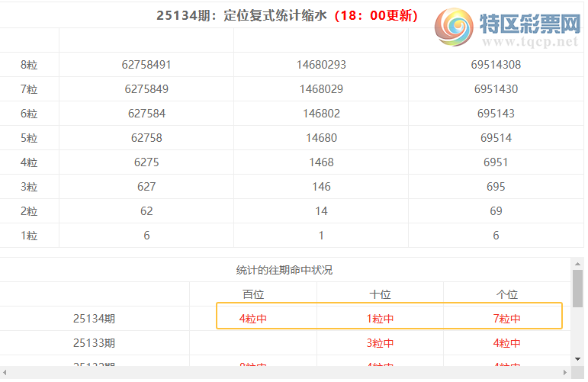Click the 7粒中 result in 25134期 row
The image size is (588, 382).
click(506, 319)
